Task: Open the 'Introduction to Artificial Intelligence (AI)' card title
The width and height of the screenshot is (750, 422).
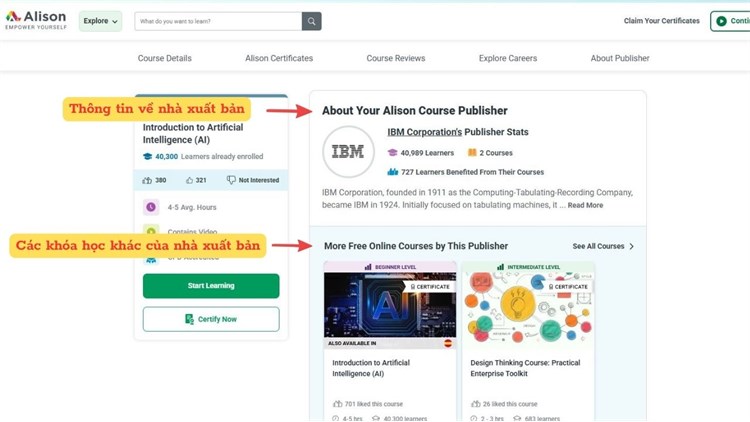Action: [x=371, y=368]
